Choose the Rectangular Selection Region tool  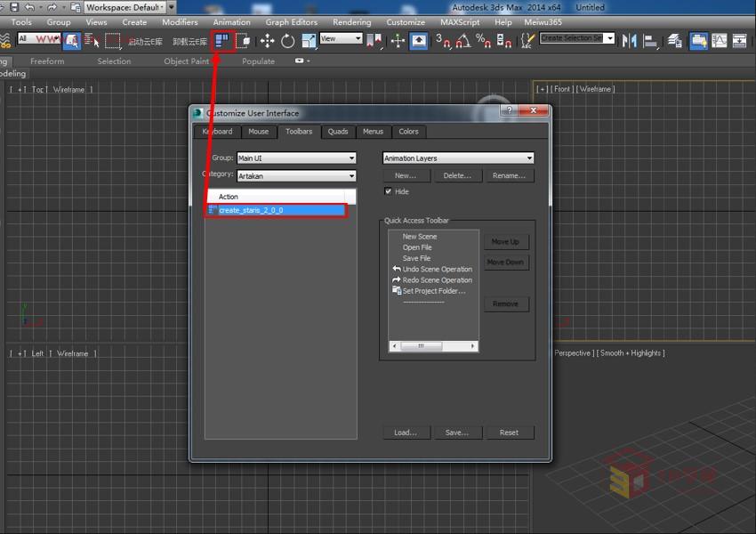coord(113,41)
